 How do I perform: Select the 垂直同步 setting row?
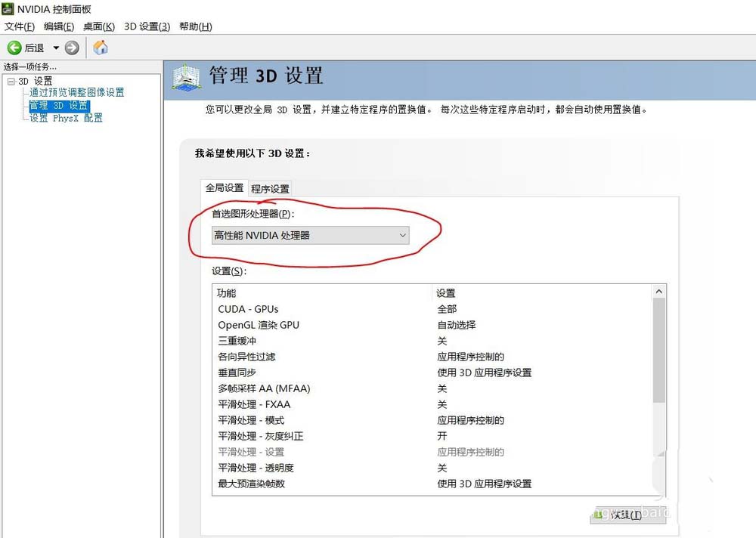[432, 373]
